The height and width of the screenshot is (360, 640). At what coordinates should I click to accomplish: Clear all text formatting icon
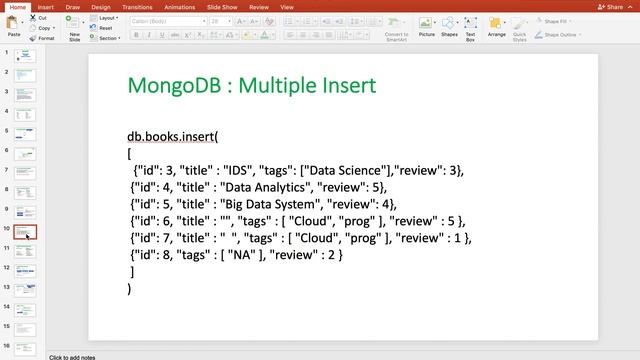click(269, 21)
